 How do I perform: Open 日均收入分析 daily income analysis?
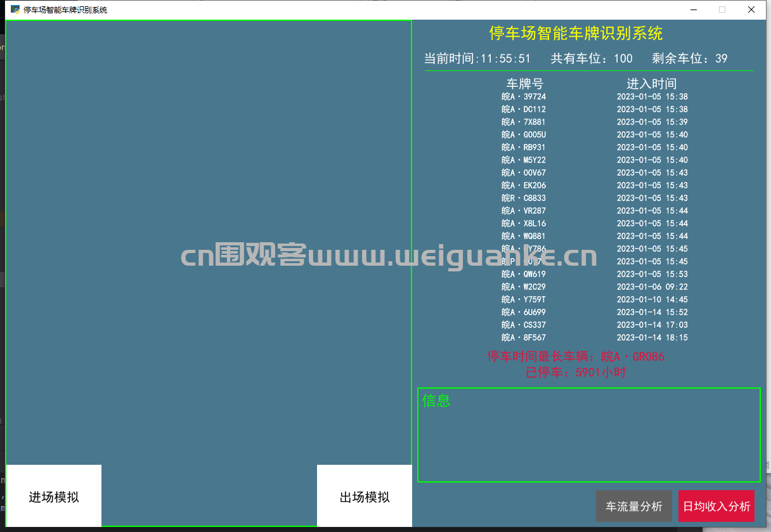pos(716,506)
